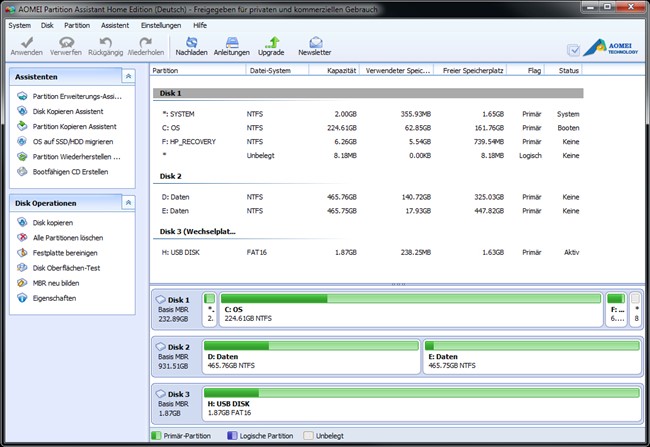Sort by the Datei-System column header
Viewport: 650px width, 447px height.
277,70
